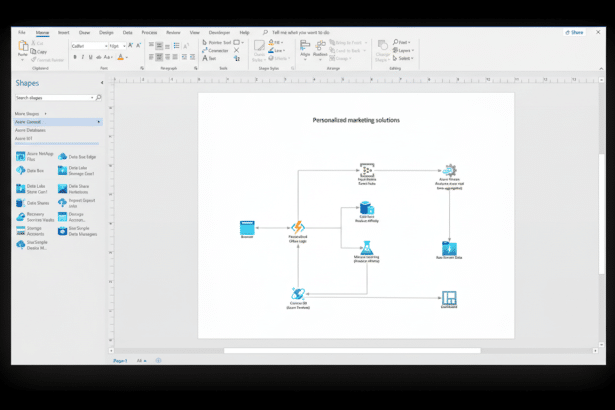
Task: Click the Dashboard shape in diagram
Action: click(449, 298)
